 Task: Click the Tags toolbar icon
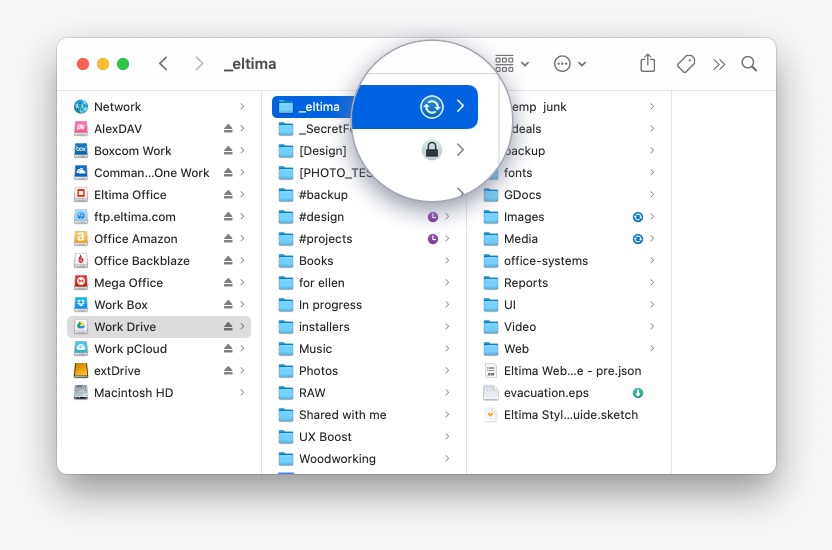click(x=686, y=64)
